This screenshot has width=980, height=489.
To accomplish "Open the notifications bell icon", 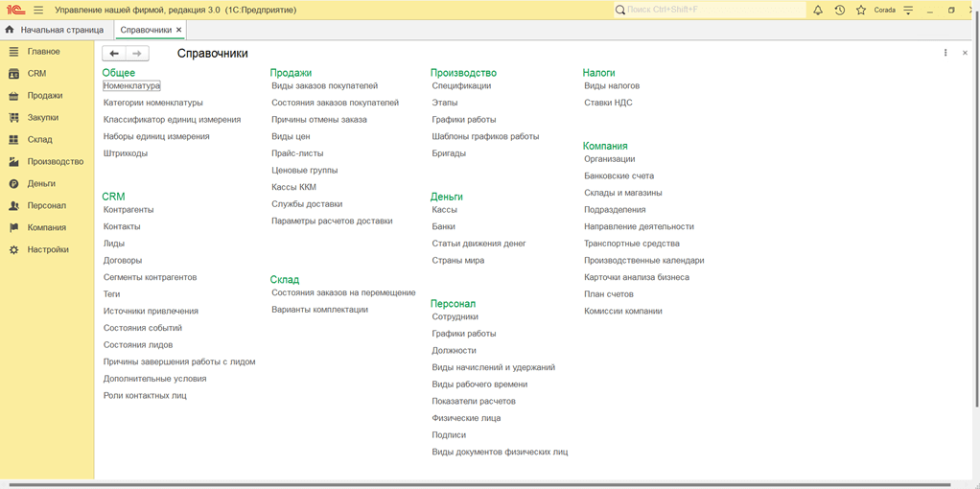I will [818, 10].
